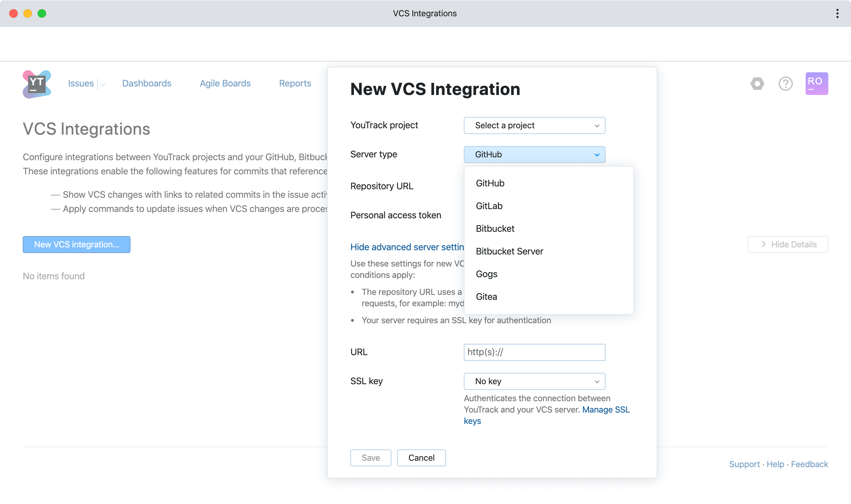Open the Feedback footer link
851x504 pixels.
click(x=810, y=464)
